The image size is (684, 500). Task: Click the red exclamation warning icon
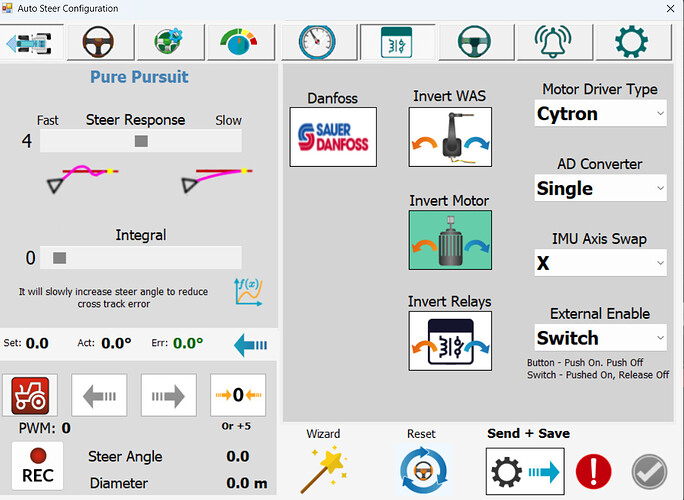[x=593, y=471]
